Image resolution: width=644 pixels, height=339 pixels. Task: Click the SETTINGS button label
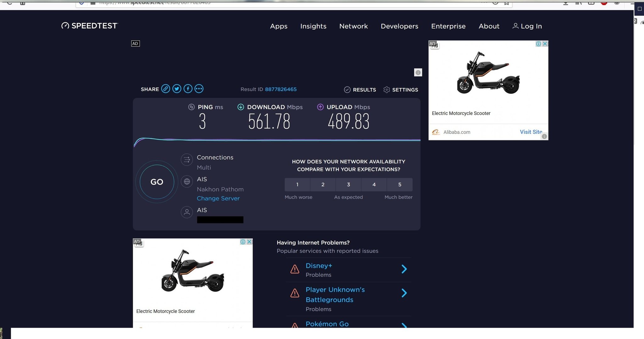405,90
